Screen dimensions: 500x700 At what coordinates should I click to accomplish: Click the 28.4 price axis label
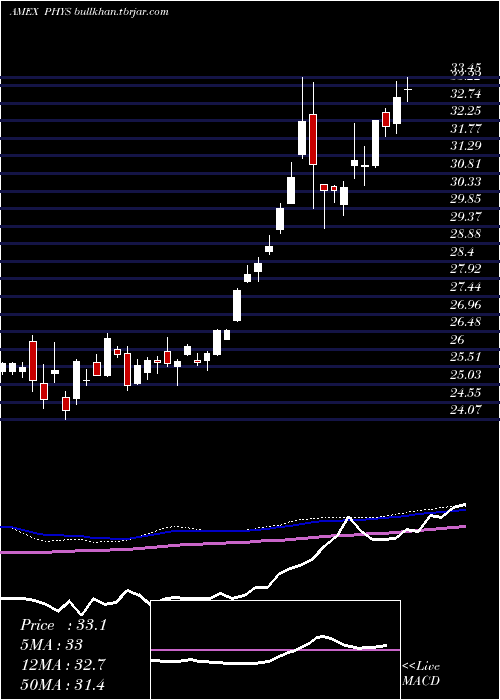[x=462, y=252]
